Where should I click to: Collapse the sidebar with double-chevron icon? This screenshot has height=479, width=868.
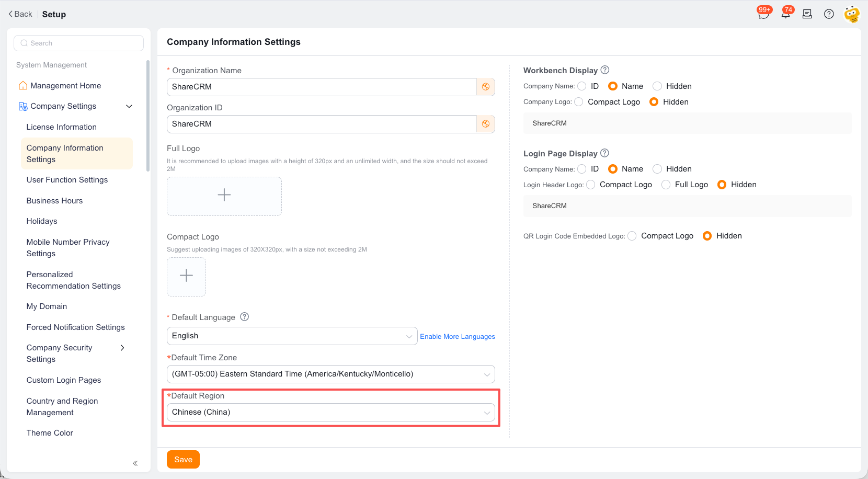(x=135, y=463)
